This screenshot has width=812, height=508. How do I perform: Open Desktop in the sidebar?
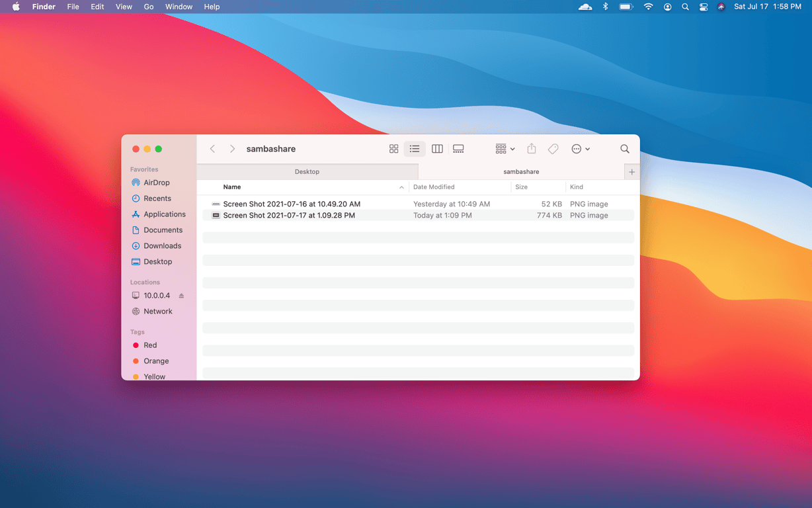pyautogui.click(x=159, y=262)
